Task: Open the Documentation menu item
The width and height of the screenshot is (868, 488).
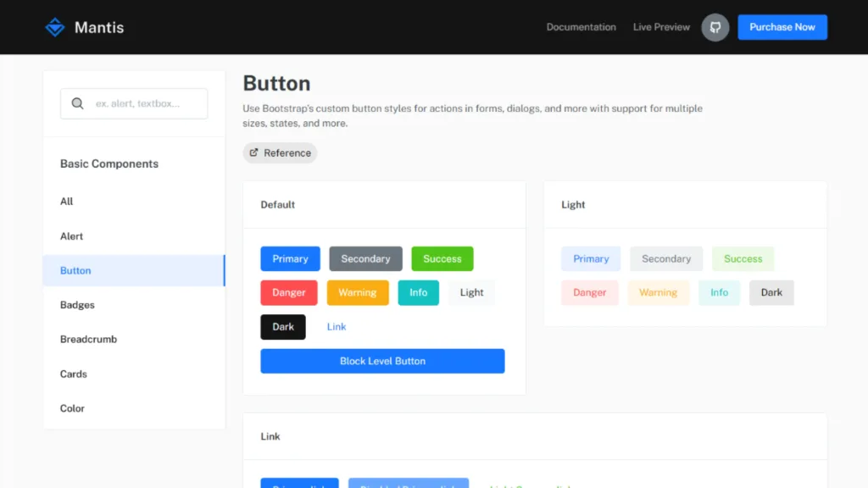Action: [x=581, y=26]
